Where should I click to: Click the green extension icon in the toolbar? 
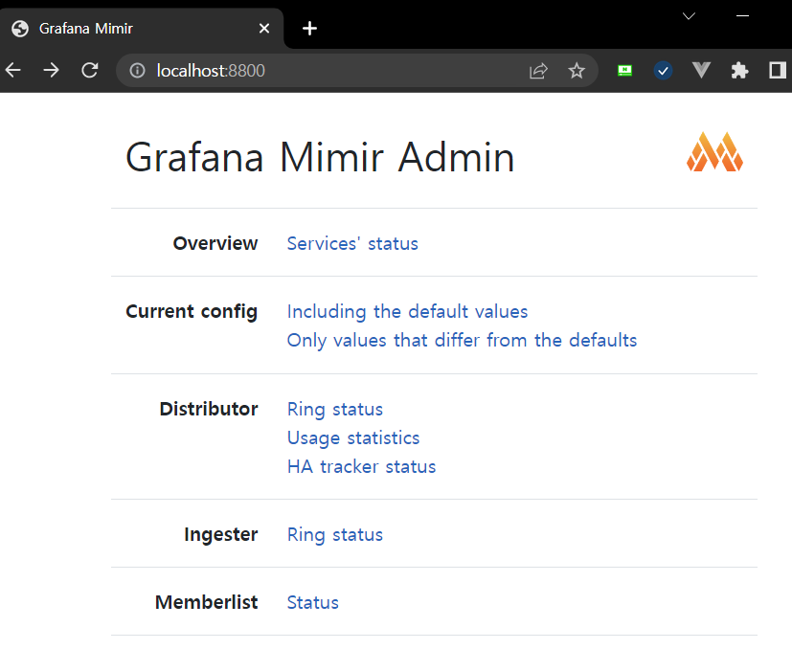pos(624,69)
